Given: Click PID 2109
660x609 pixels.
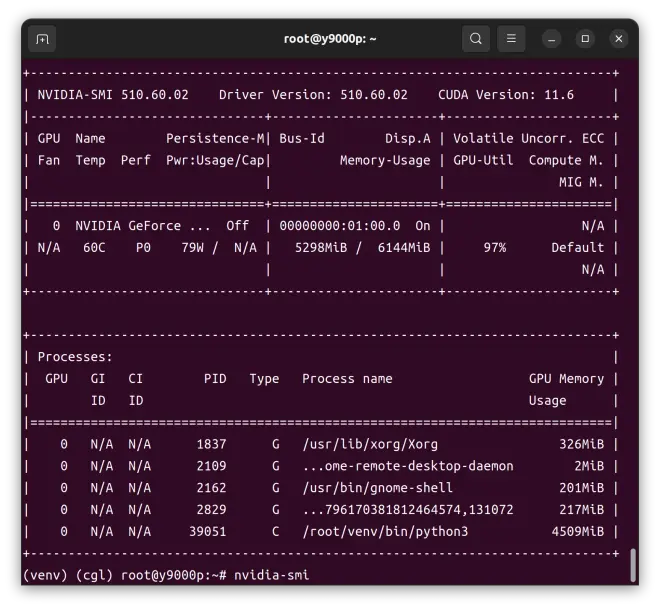Looking at the screenshot, I should (211, 466).
